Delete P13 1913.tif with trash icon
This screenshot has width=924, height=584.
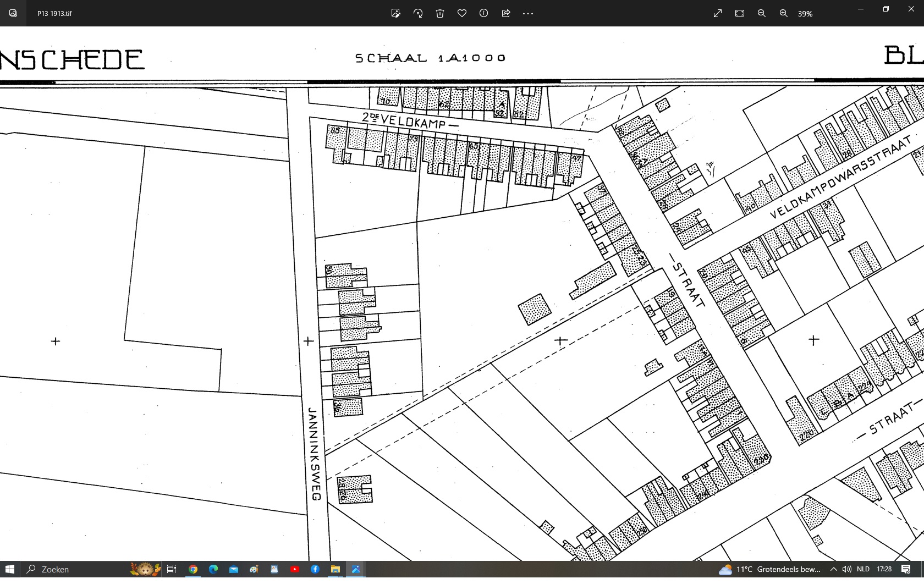pyautogui.click(x=440, y=13)
